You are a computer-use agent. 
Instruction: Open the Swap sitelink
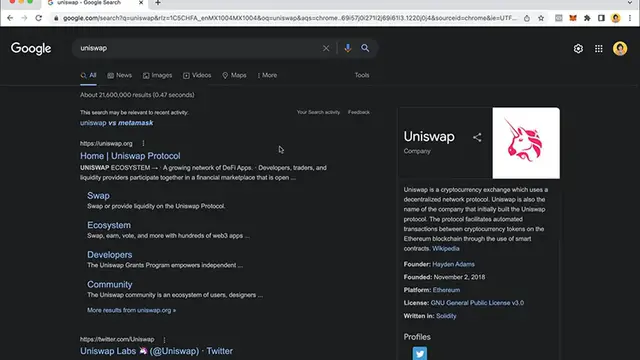pos(98,196)
